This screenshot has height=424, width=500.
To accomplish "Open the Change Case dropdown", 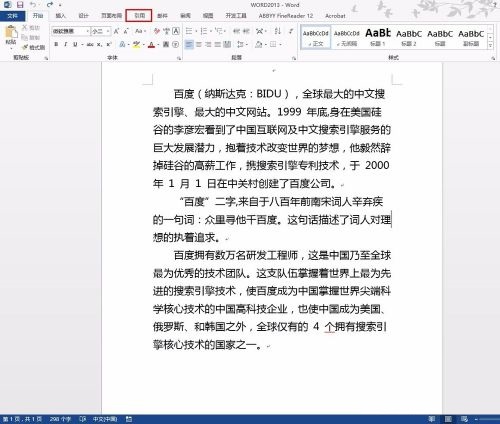I will click(140, 31).
